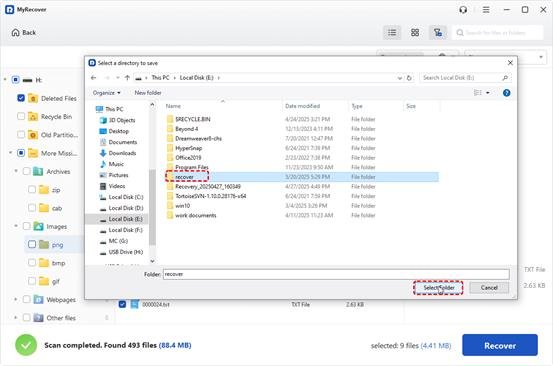Tick the Archives folder checkbox

pos(27,171)
